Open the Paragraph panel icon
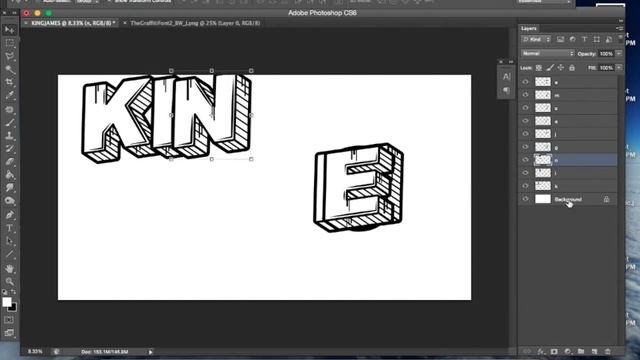The height and width of the screenshot is (360, 640). [x=507, y=90]
